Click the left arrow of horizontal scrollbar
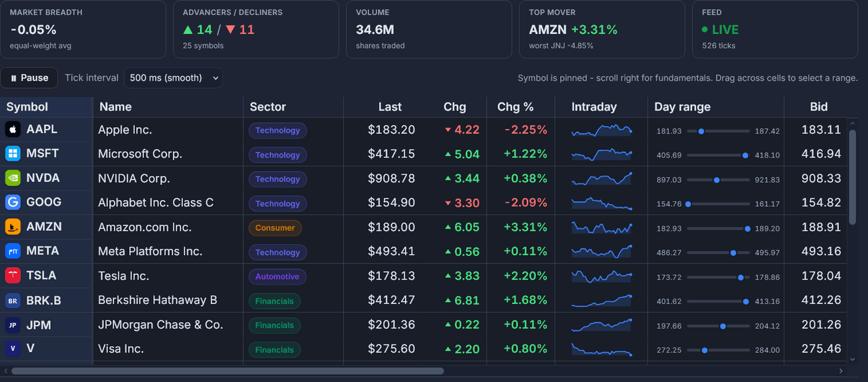868x382 pixels. pos(5,371)
